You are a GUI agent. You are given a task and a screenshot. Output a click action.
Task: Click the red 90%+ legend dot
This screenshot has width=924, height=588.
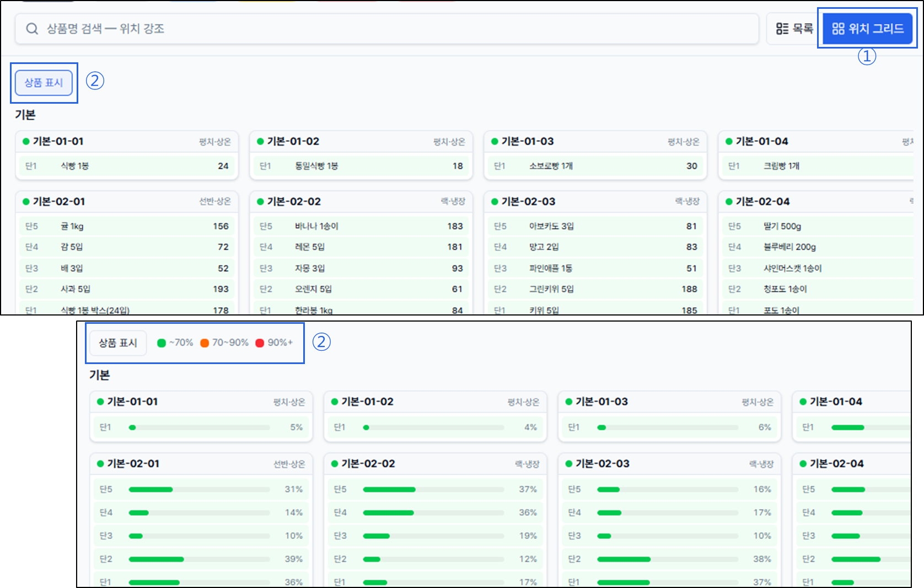pos(260,343)
